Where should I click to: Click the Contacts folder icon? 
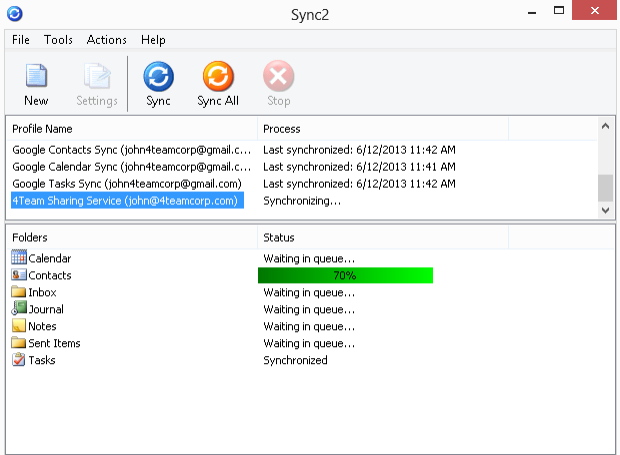(x=19, y=275)
